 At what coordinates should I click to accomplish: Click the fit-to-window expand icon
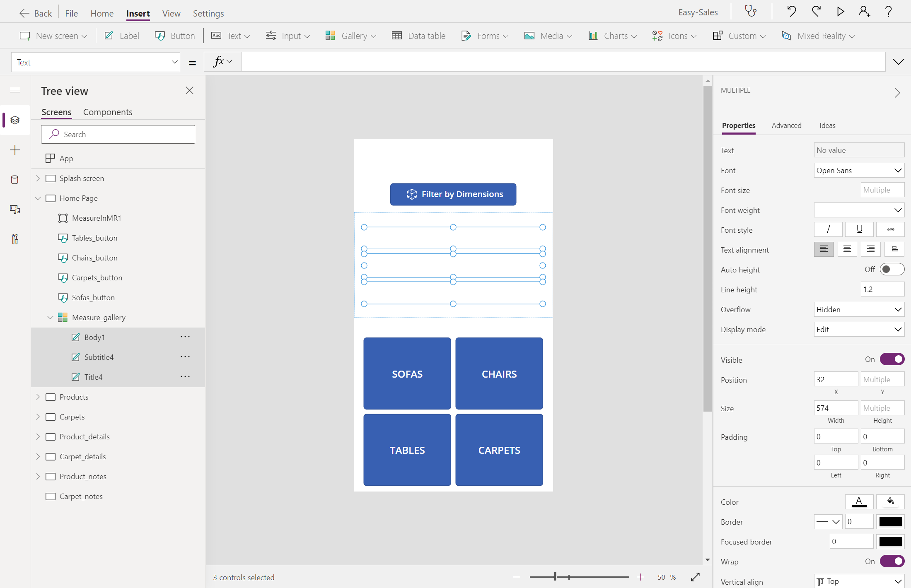(695, 577)
